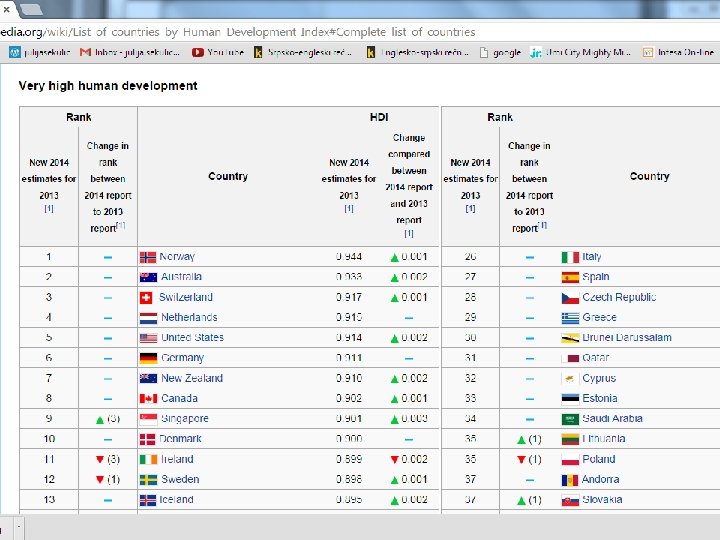The height and width of the screenshot is (540, 720).
Task: Click the Very high human development heading
Action: tap(108, 86)
